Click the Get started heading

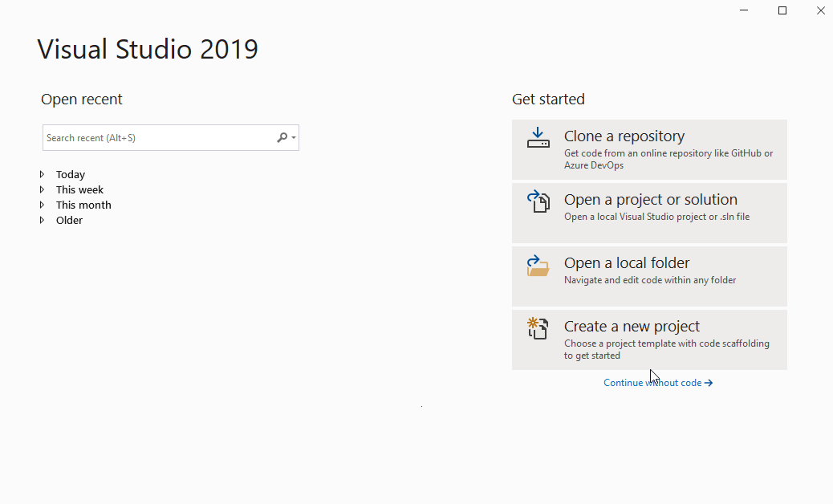548,99
